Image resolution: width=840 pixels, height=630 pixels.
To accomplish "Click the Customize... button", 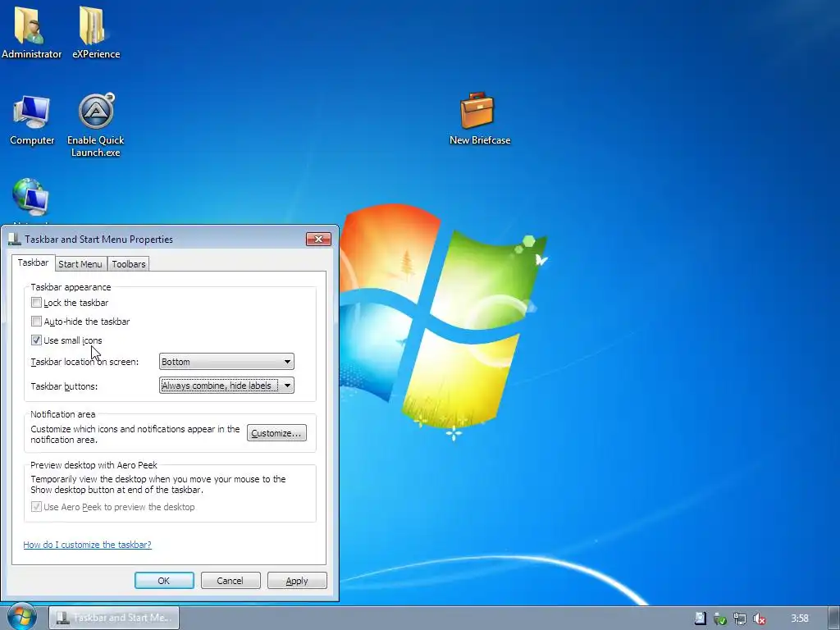I will tap(276, 433).
